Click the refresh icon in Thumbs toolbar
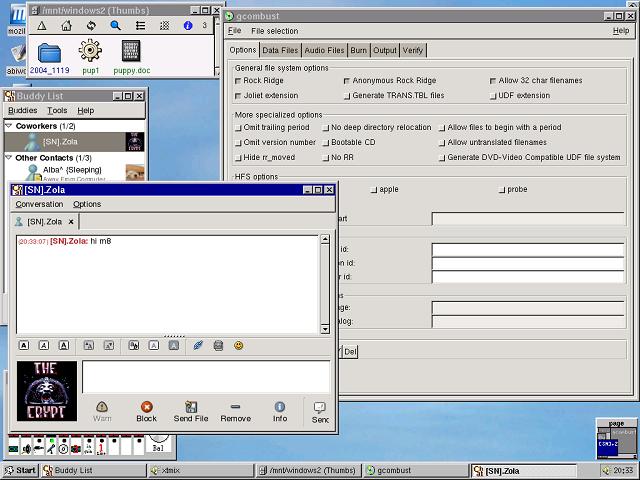 [91, 25]
